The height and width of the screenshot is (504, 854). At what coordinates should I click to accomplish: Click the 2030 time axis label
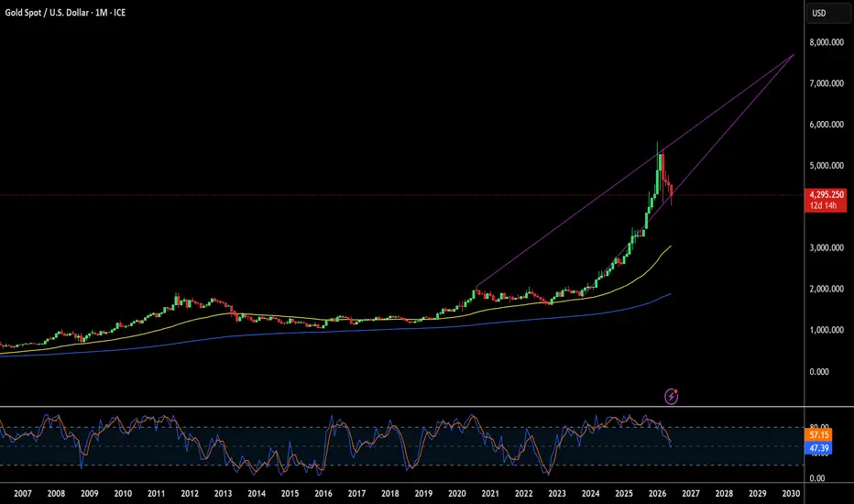pos(791,493)
